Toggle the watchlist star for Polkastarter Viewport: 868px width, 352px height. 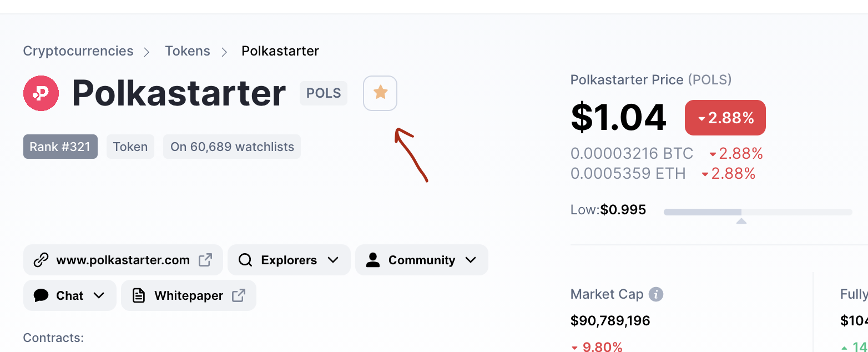(380, 93)
